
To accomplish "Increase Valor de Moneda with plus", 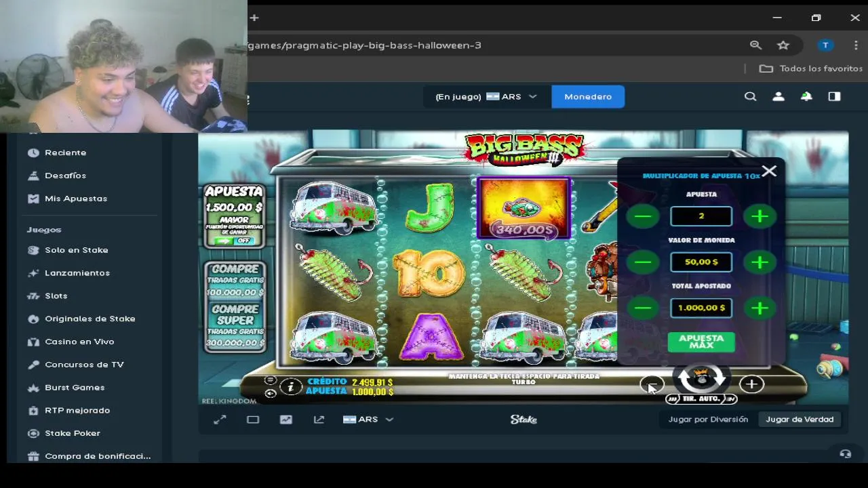I will point(759,262).
